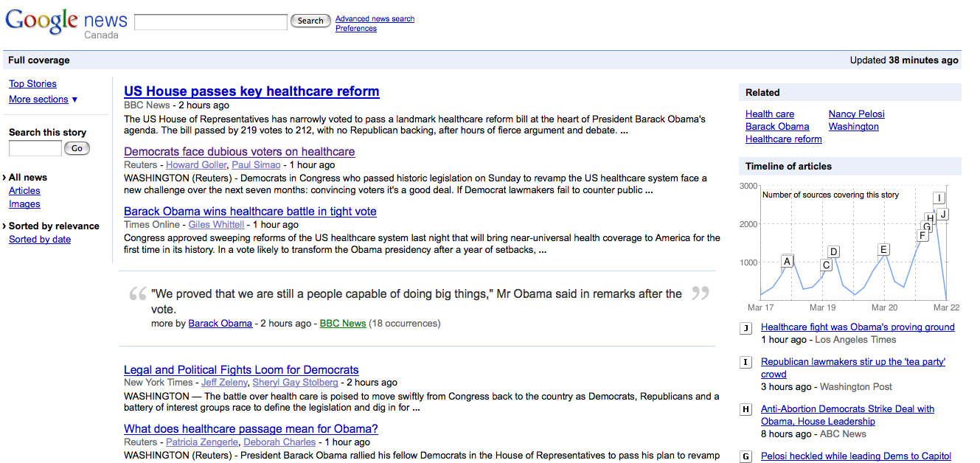The height and width of the screenshot is (463, 980).
Task: Select marker A on the timeline chart
Action: click(788, 261)
